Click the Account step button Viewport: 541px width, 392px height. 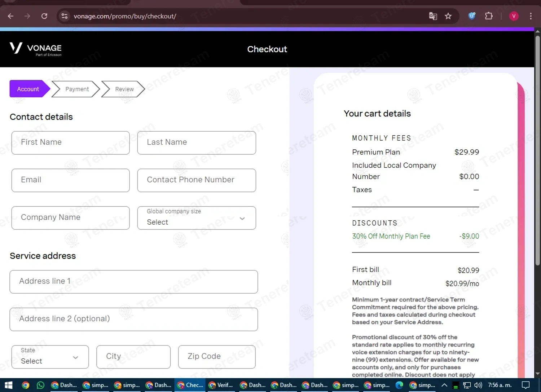29,89
